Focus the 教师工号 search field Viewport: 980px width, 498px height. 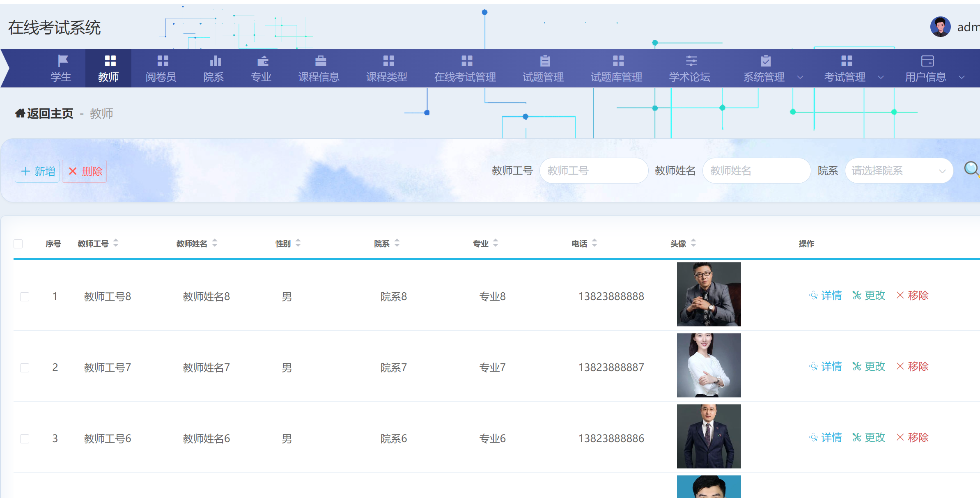pyautogui.click(x=594, y=171)
